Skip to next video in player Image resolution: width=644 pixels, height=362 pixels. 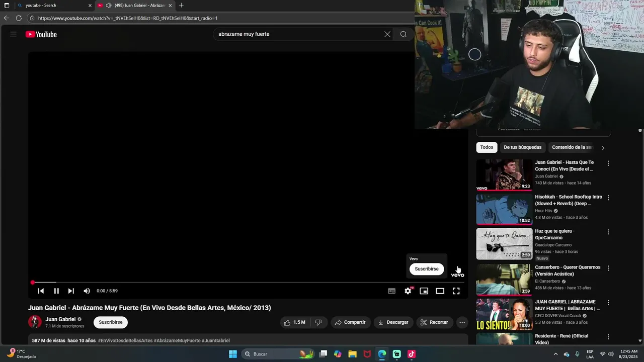[71, 291]
